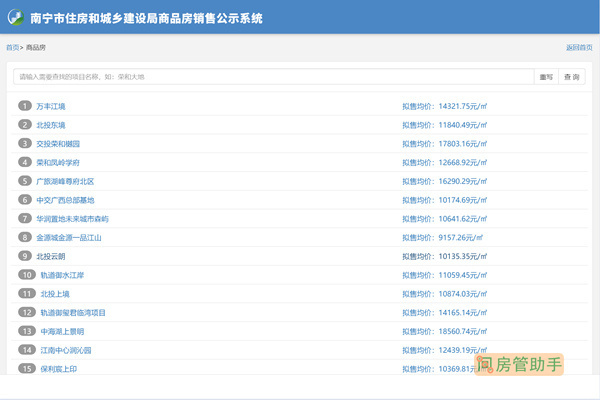Open the 交投荣和樾园 project link

[x=58, y=144]
